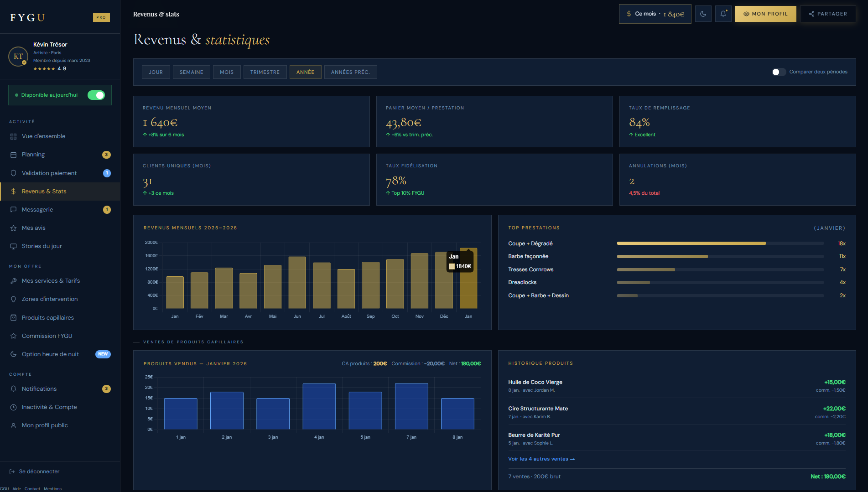Viewport: 868px width, 492px height.
Task: Select Beurre de Karité Pur history entry
Action: click(677, 439)
